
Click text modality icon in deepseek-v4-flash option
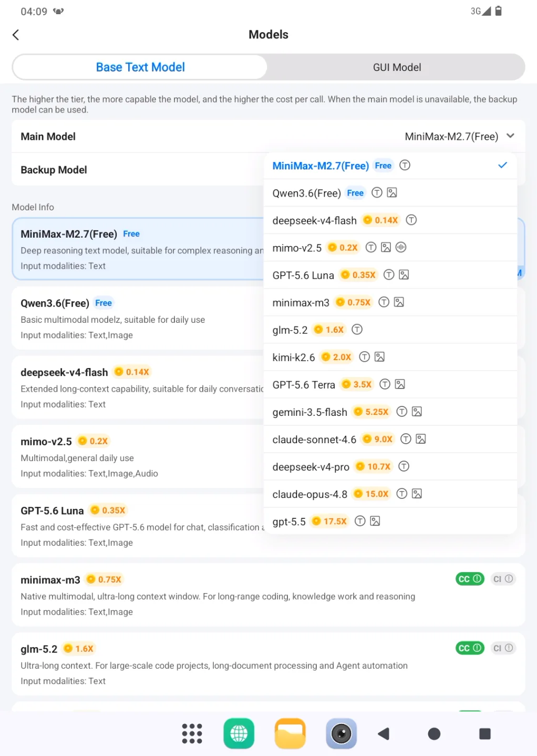(x=411, y=220)
